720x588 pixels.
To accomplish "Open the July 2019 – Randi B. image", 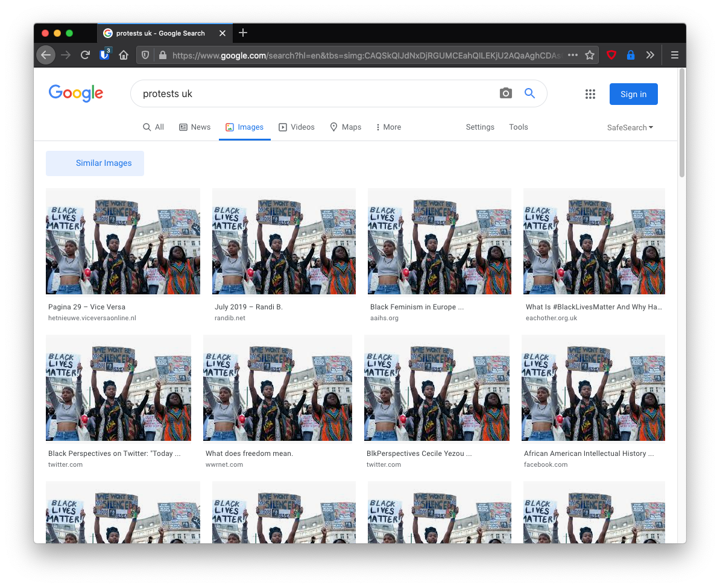I will (284, 241).
